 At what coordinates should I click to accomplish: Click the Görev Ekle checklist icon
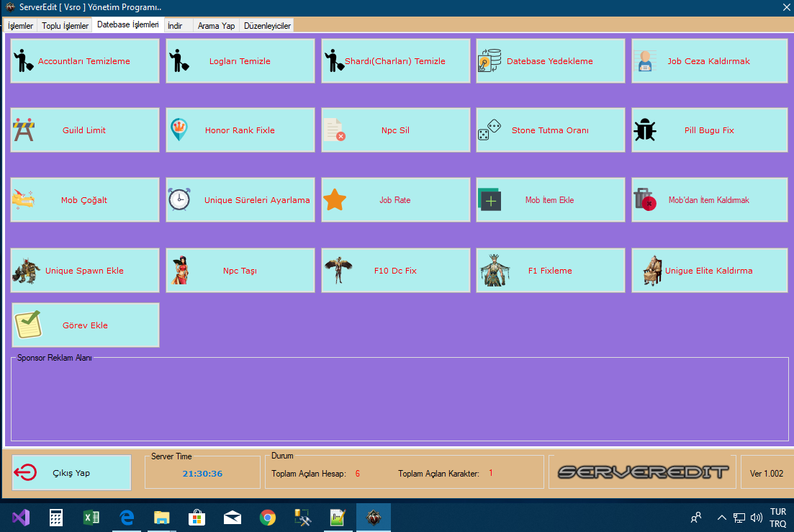28,325
